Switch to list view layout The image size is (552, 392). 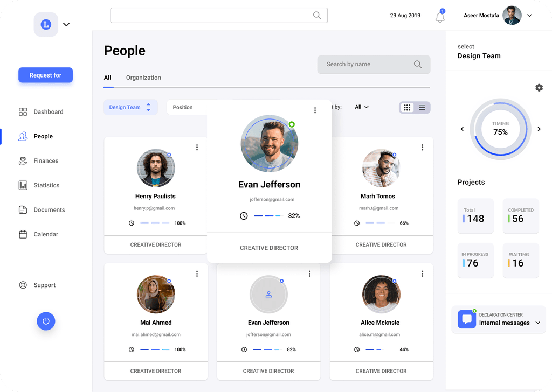click(x=422, y=108)
